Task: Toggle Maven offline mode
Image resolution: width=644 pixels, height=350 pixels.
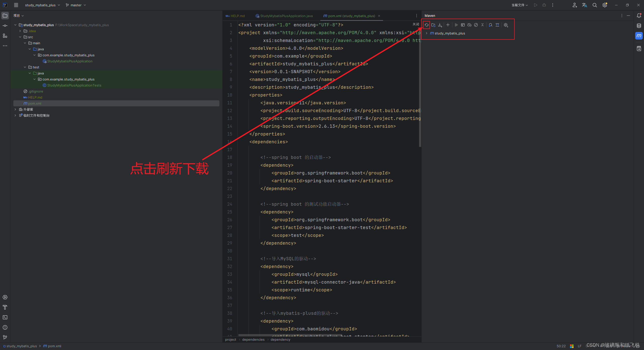Action: click(x=469, y=25)
